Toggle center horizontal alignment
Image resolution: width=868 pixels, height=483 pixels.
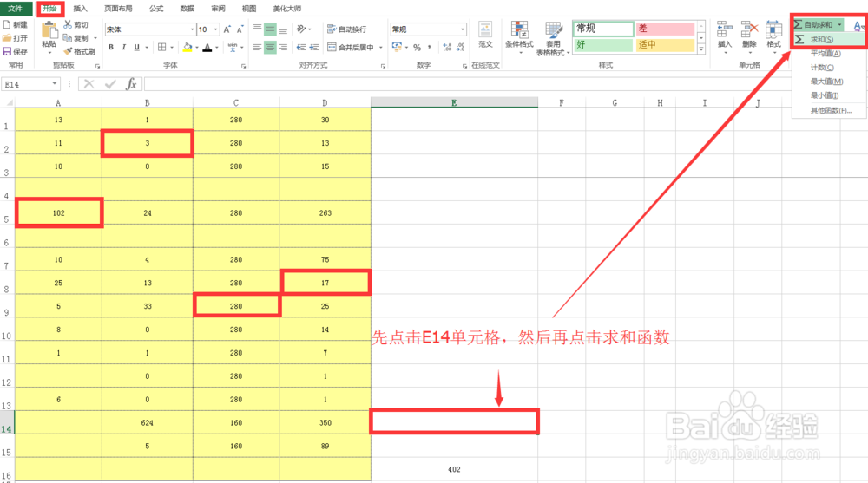(x=270, y=48)
